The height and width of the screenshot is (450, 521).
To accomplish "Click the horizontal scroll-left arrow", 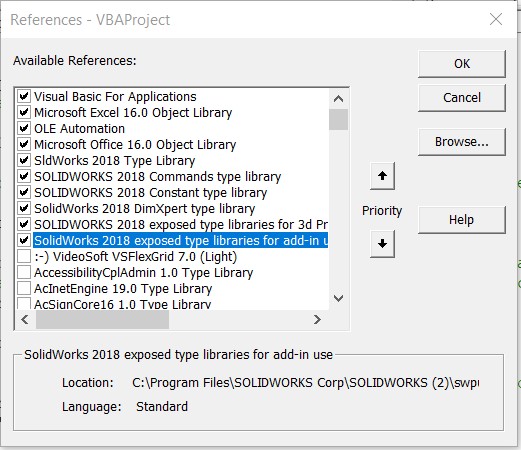I will coord(25,320).
